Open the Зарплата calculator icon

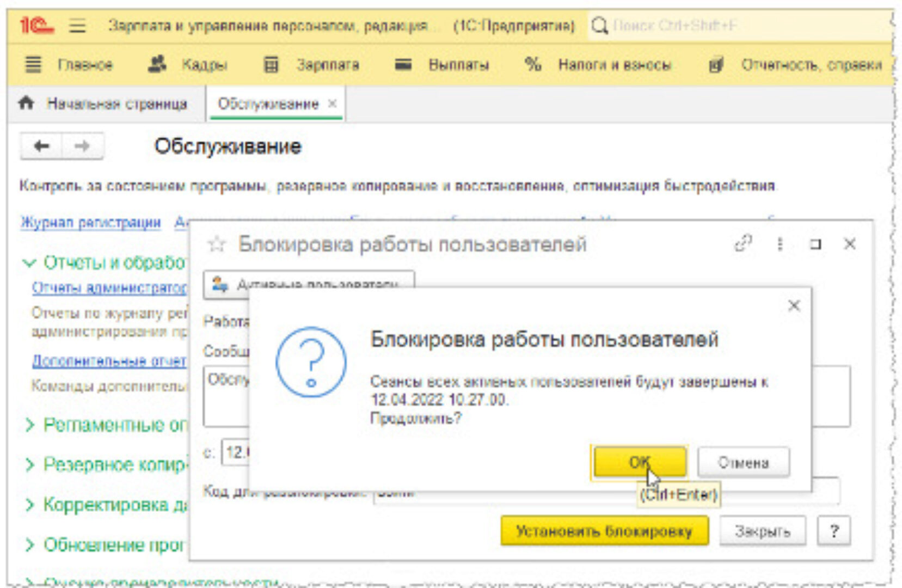pyautogui.click(x=271, y=65)
